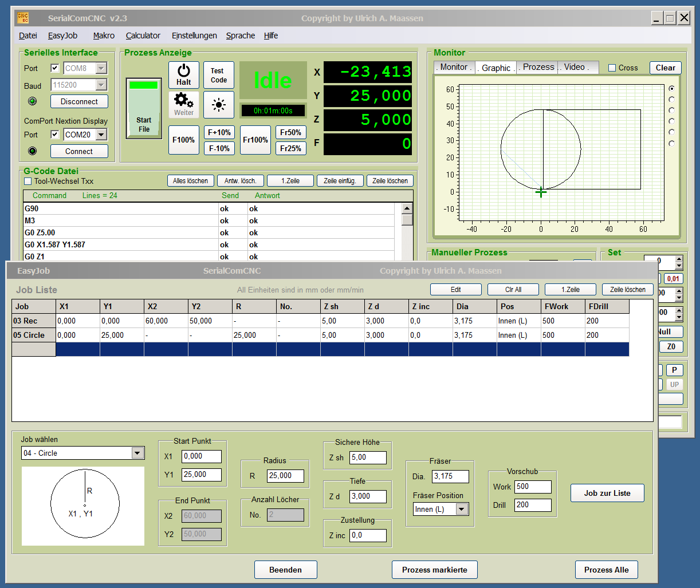The image size is (700, 588).
Task: Open the Job wählen dropdown
Action: 137,453
